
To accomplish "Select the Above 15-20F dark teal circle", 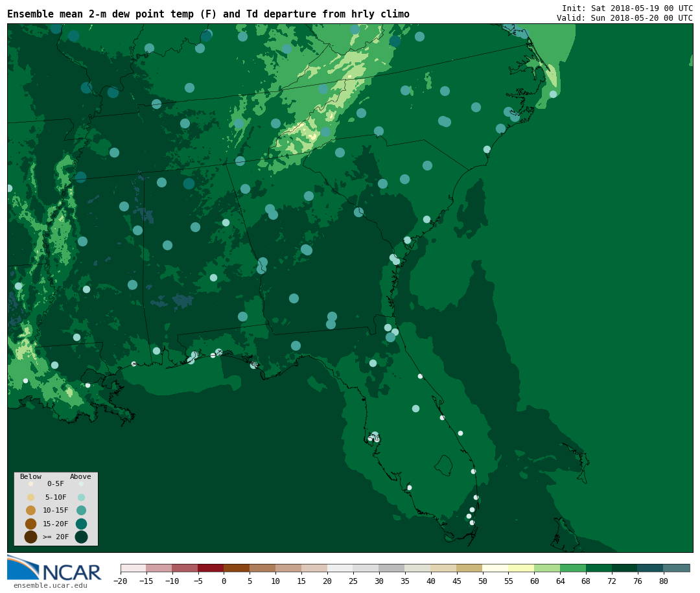I will (x=81, y=524).
